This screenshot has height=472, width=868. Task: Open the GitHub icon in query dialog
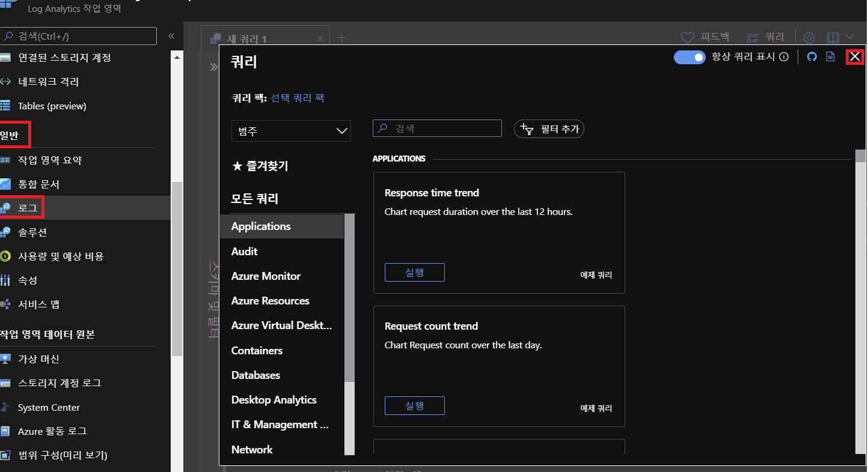811,57
